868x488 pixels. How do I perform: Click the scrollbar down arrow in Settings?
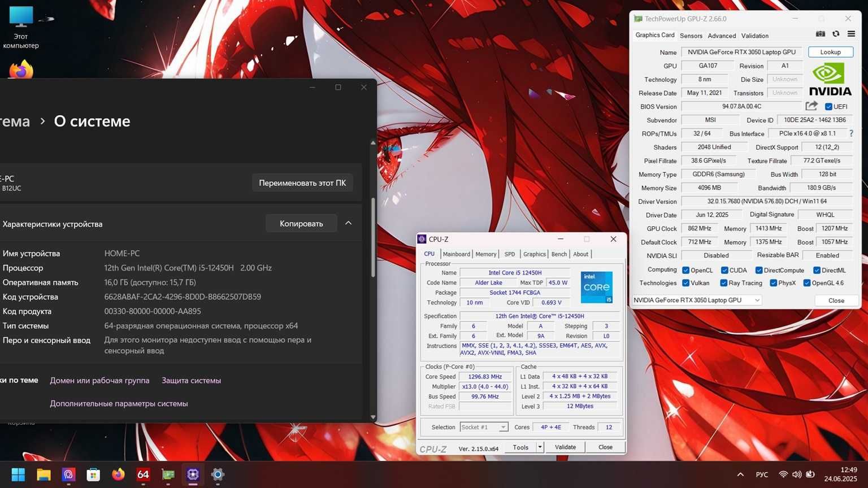pos(372,417)
